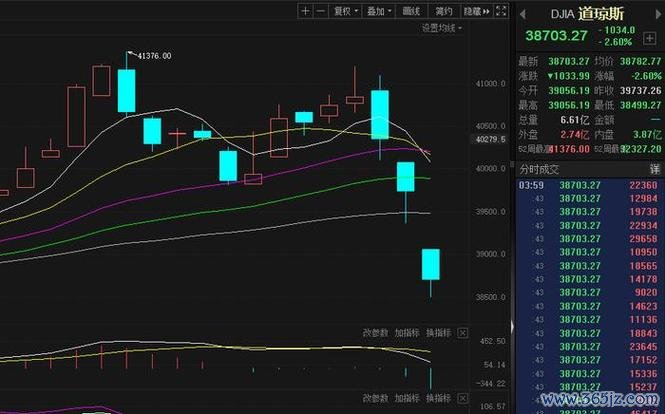Click the 最低 value 38499.27
Viewport: 665px width, 414px height.
(x=640, y=105)
